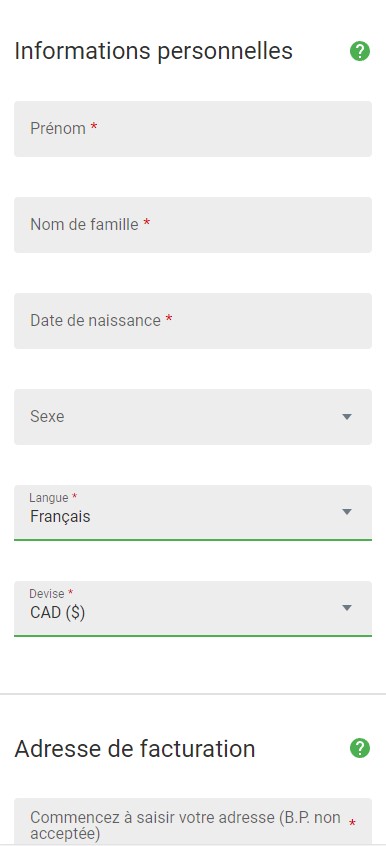This screenshot has height=846, width=386.
Task: Focus the Nom de famille field
Action: click(193, 225)
